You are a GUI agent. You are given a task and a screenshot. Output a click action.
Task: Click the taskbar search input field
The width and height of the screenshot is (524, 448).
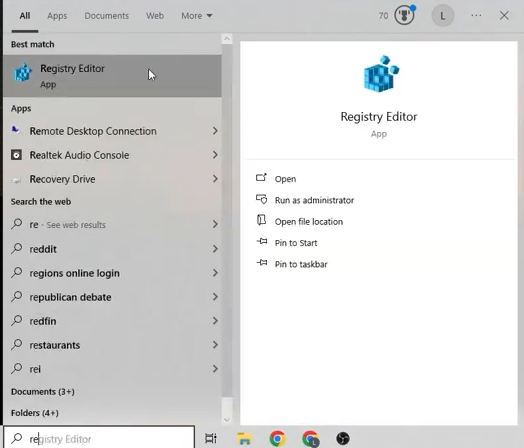coord(99,438)
